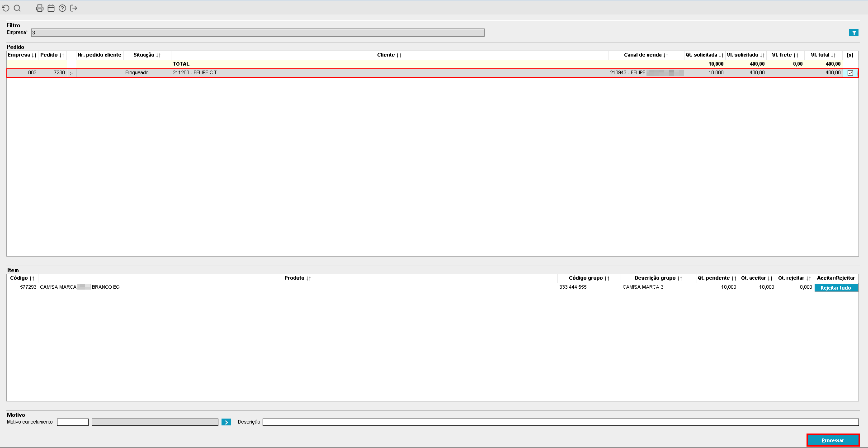Sort items by Código grupo column

click(x=589, y=278)
